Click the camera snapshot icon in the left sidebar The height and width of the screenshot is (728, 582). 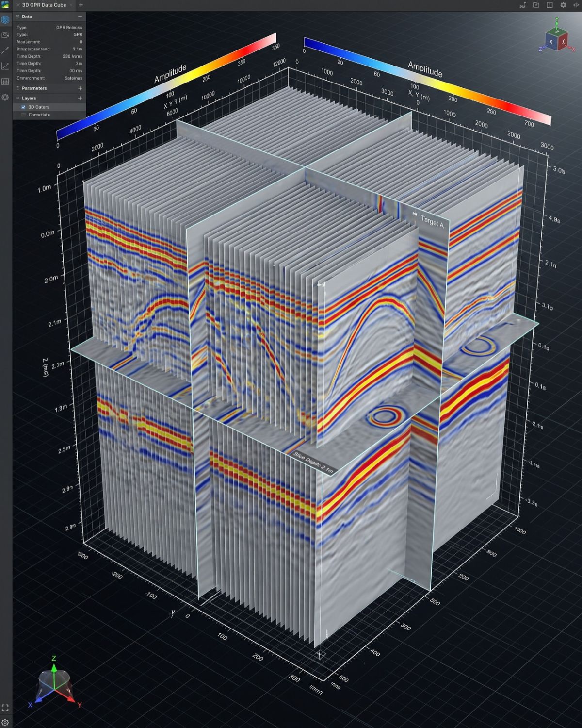[5, 35]
